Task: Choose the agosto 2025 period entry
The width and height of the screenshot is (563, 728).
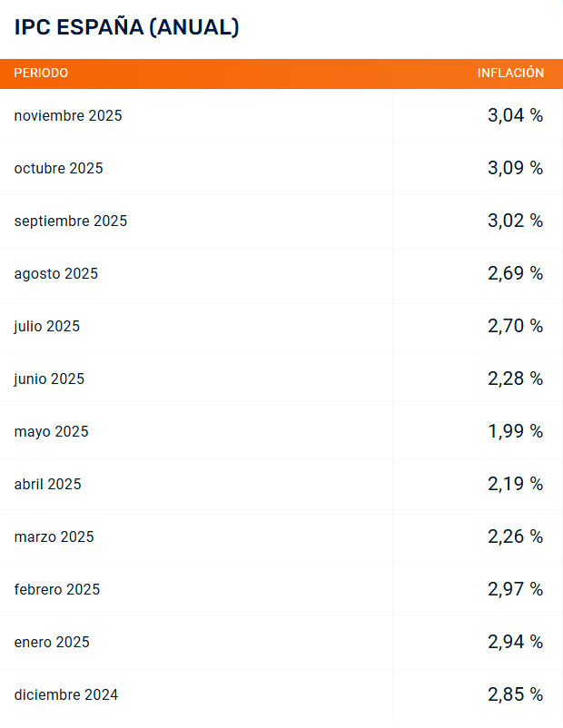Action: coord(56,274)
